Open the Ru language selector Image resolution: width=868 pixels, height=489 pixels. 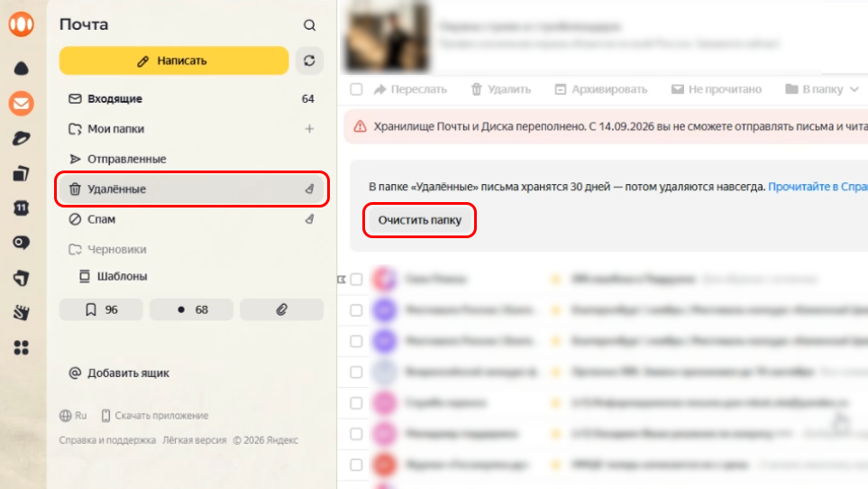(73, 415)
